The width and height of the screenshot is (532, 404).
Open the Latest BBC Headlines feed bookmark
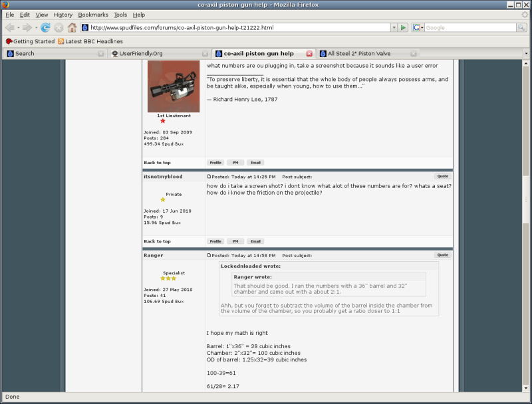[x=90, y=41]
